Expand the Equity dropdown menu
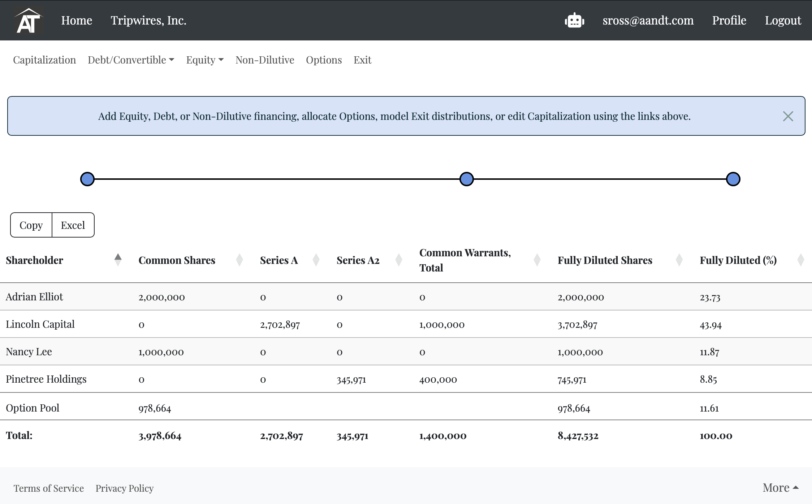Screen dimensions: 812x504 pyautogui.click(x=205, y=60)
